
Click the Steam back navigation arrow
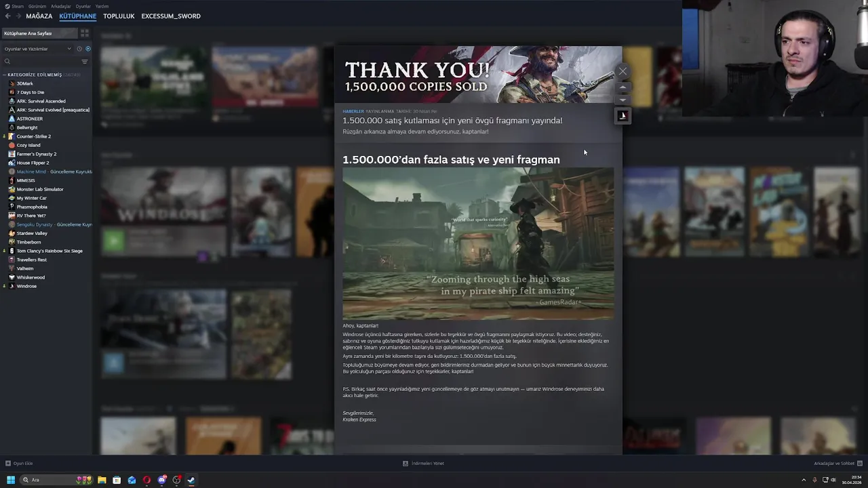coord(7,16)
